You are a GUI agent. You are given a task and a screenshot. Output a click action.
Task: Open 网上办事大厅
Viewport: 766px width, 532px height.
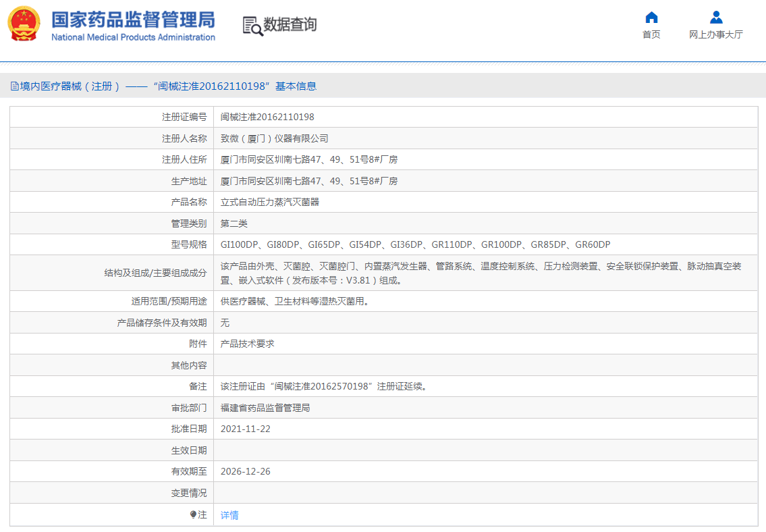717,34
